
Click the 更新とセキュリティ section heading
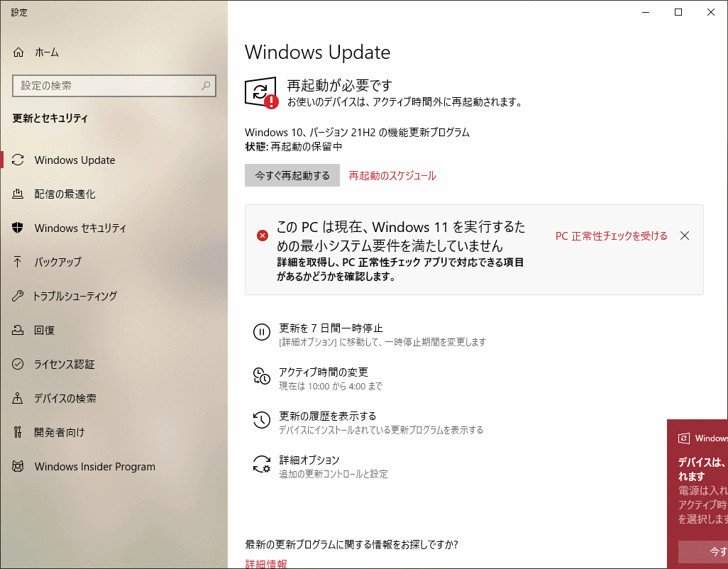pyautogui.click(x=50, y=118)
